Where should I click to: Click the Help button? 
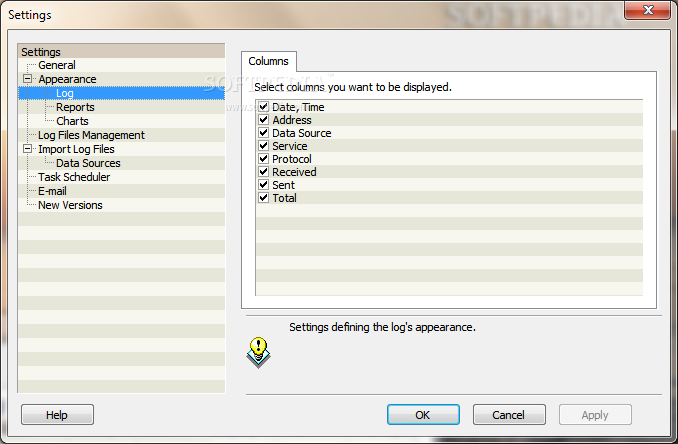[x=57, y=415]
